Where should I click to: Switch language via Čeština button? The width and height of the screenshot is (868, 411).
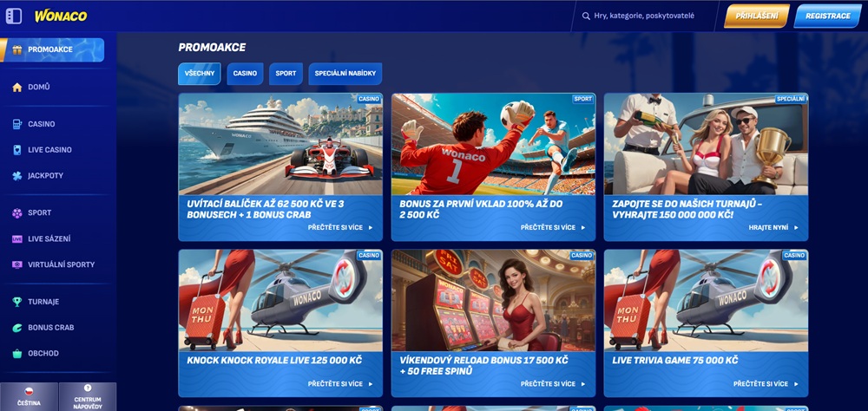(x=29, y=396)
